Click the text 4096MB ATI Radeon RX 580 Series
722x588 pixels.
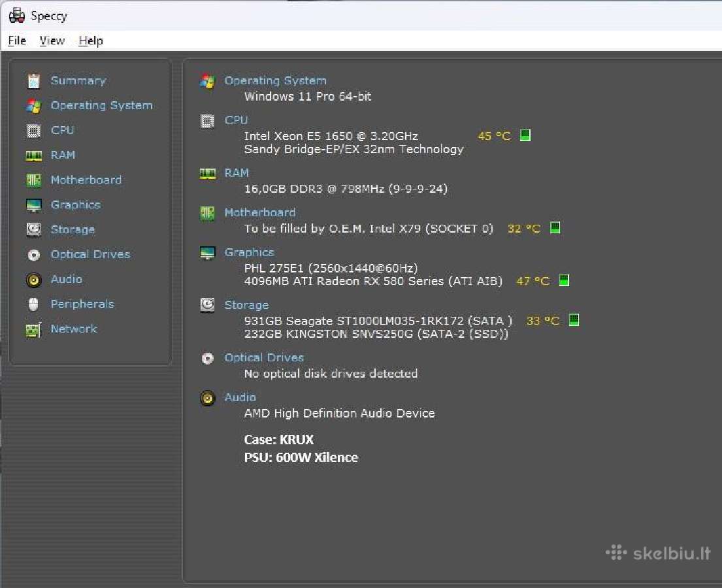pos(344,281)
